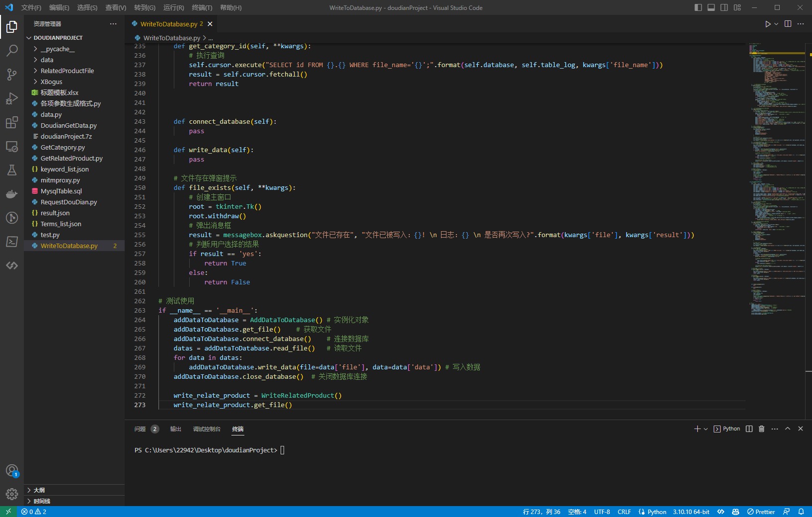The height and width of the screenshot is (517, 812).
Task: Open editor More Actions ellipsis
Action: point(801,24)
